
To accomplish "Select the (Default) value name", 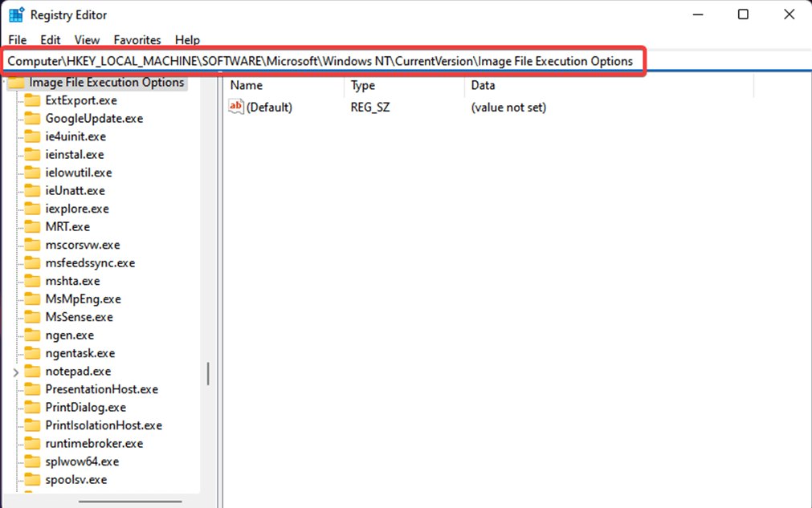I will point(269,107).
